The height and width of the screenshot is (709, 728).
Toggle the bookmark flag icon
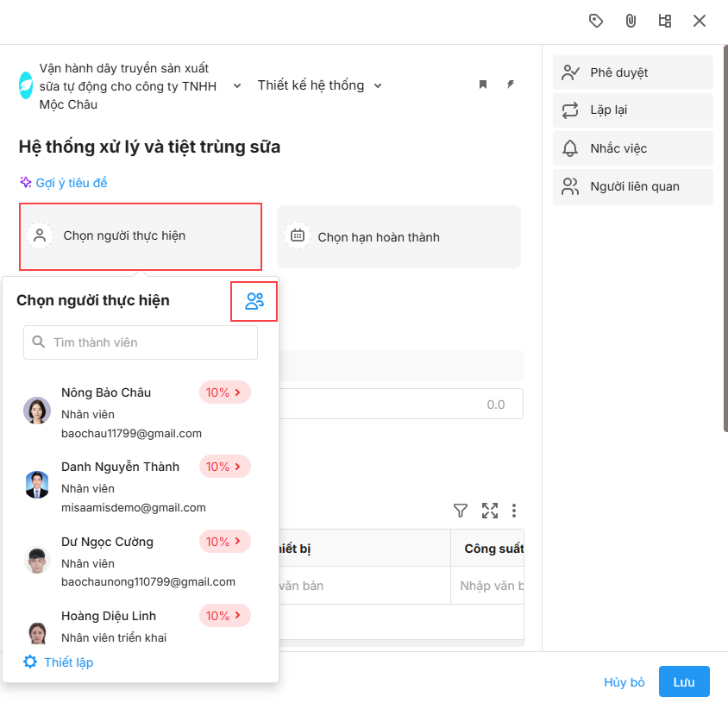coord(483,85)
